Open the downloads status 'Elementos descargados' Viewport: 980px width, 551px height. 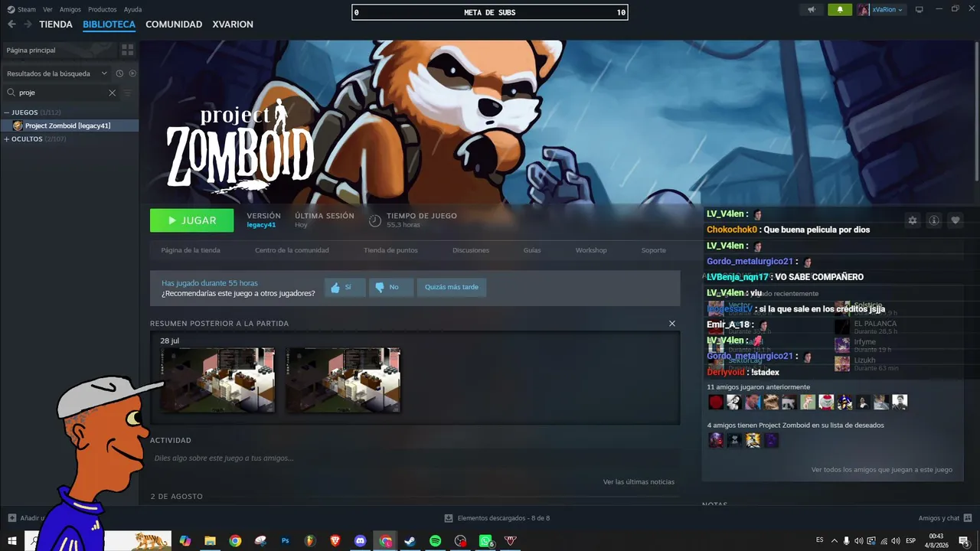[497, 518]
